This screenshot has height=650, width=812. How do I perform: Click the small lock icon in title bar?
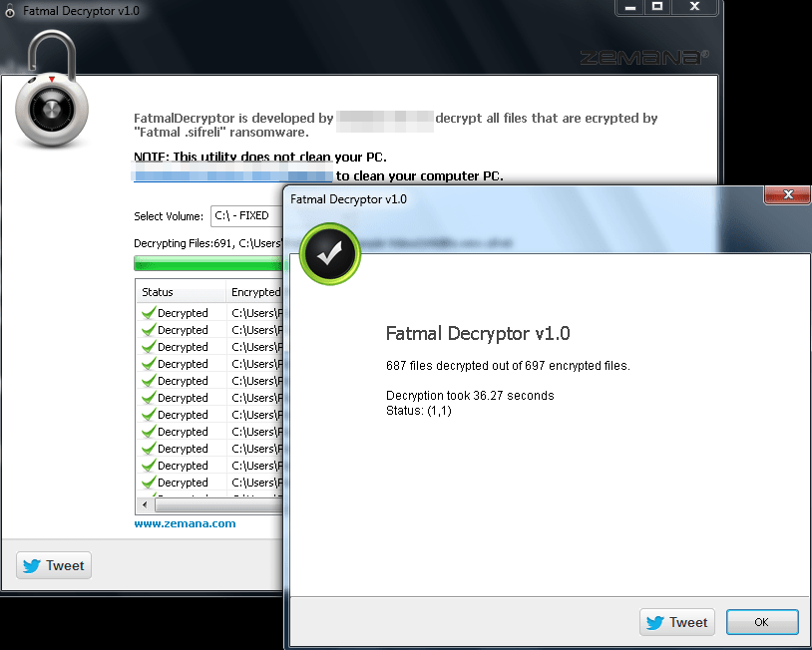(10, 11)
